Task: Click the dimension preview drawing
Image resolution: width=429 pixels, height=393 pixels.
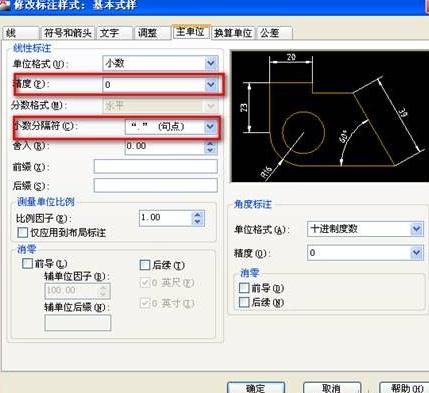Action: tap(330, 116)
